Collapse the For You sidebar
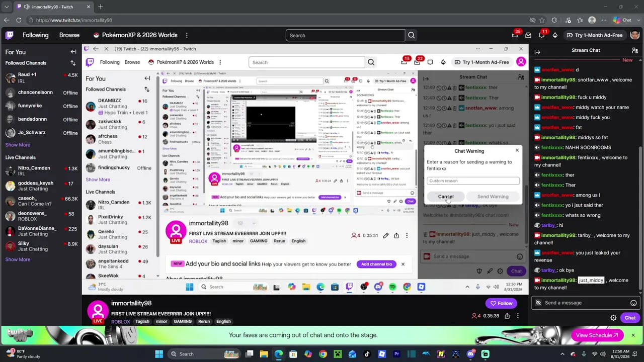This screenshot has width=644, height=362. (73, 52)
